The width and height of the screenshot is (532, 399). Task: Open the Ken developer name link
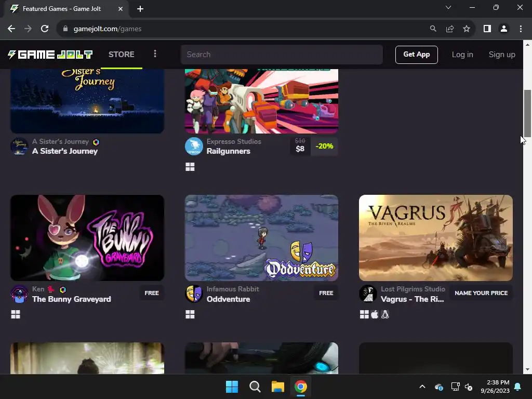38,289
